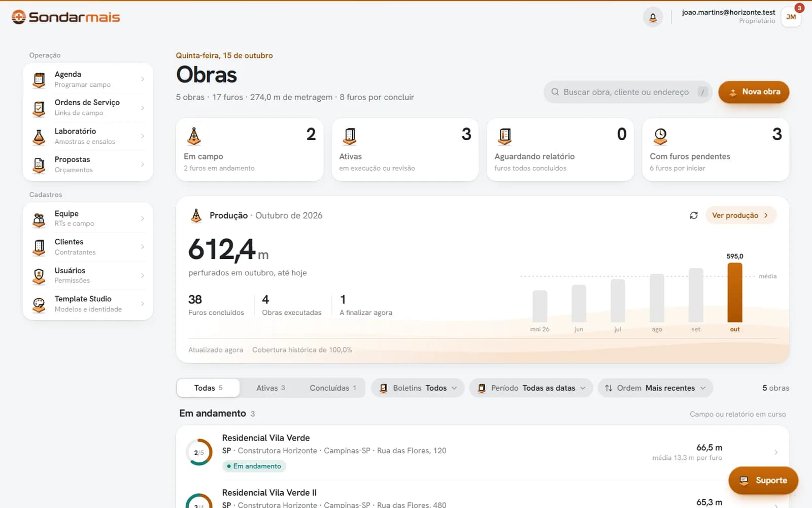Click the out bar in production chart

click(x=734, y=293)
